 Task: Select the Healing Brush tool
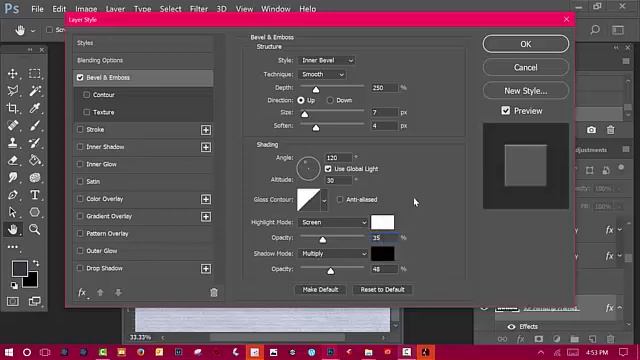tap(13, 125)
